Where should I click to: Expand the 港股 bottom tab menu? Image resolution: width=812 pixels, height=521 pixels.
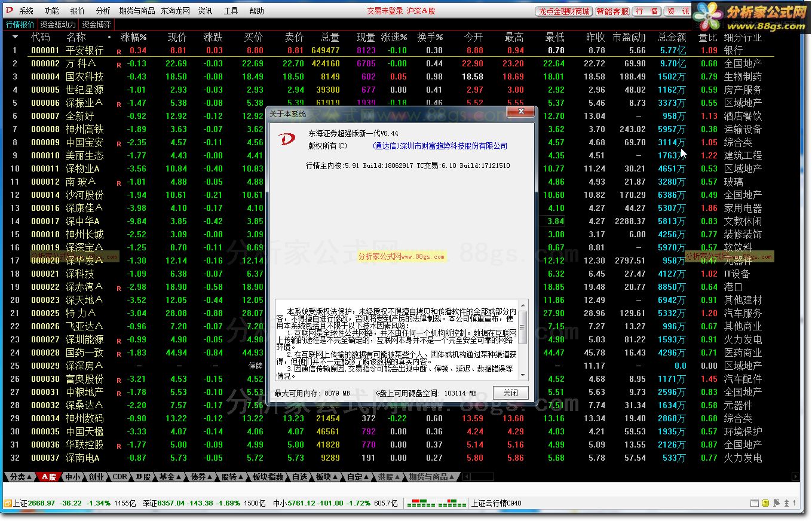[x=388, y=477]
